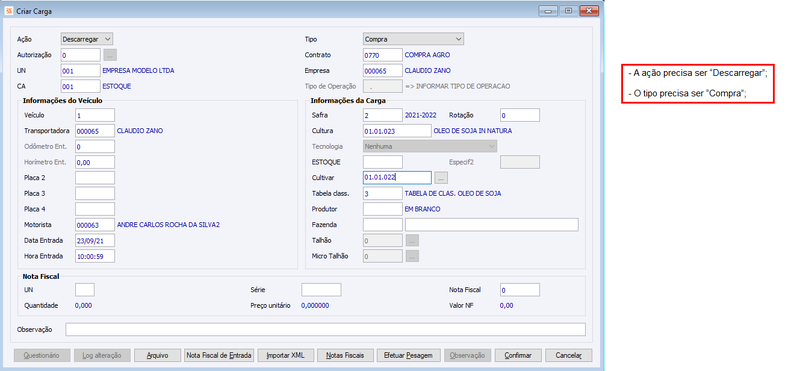Click the Importar XML button

(x=285, y=355)
